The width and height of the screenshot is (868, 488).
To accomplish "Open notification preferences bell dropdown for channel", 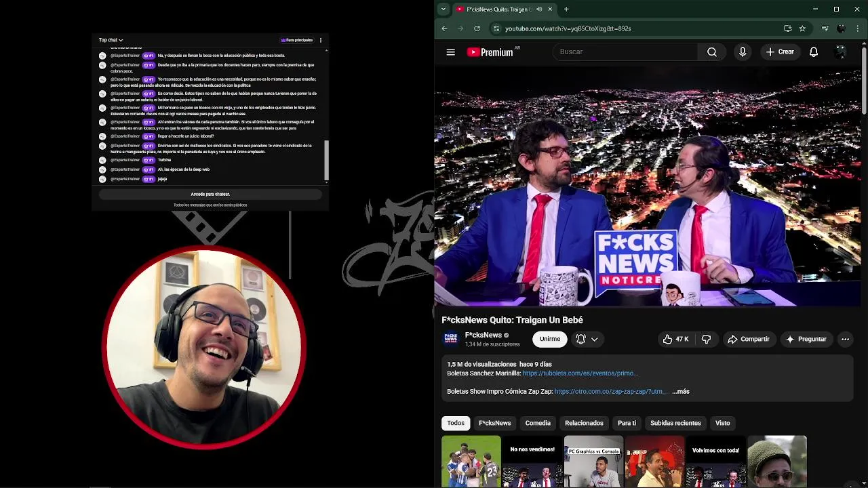I will (587, 339).
